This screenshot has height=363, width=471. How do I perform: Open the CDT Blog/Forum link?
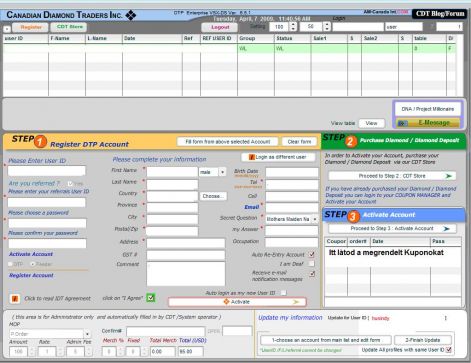coord(439,14)
